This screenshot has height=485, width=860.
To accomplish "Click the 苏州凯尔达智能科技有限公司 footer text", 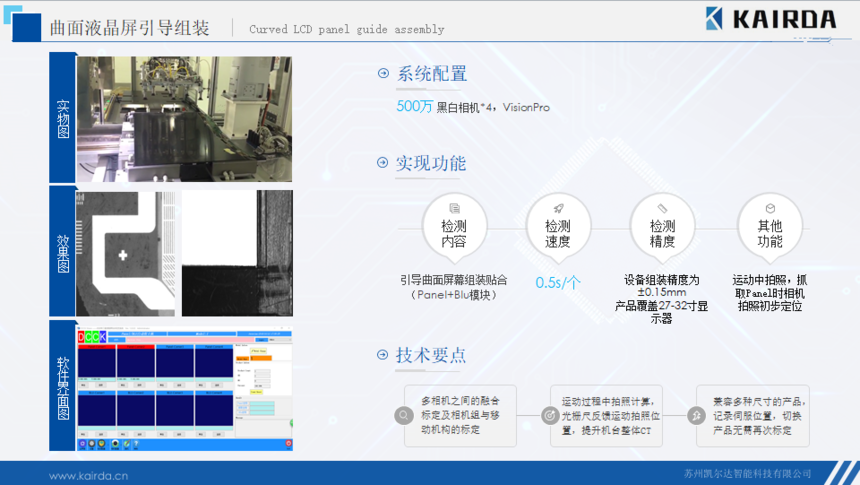I will click(747, 473).
